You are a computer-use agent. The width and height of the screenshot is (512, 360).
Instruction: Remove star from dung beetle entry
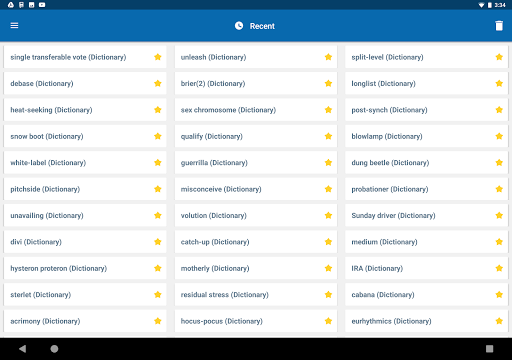(499, 162)
